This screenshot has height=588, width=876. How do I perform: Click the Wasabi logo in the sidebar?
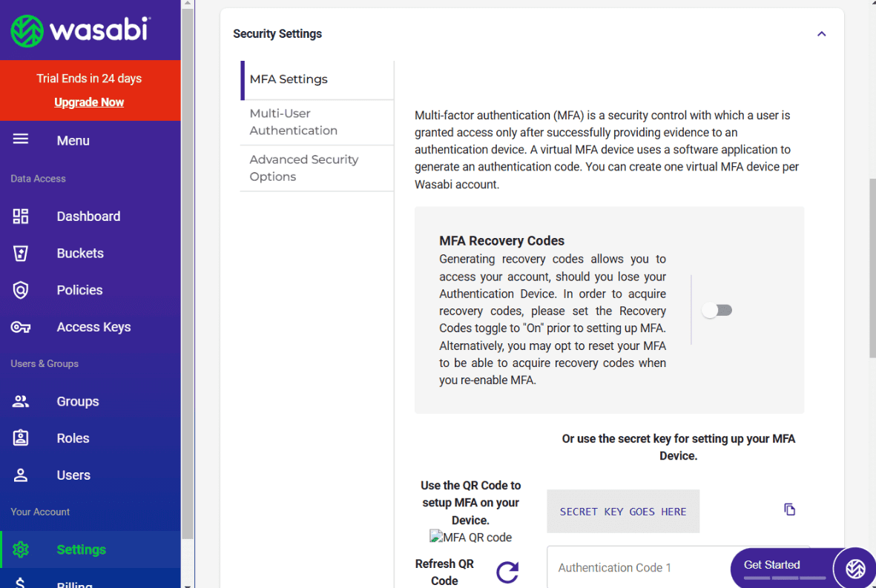pyautogui.click(x=80, y=30)
